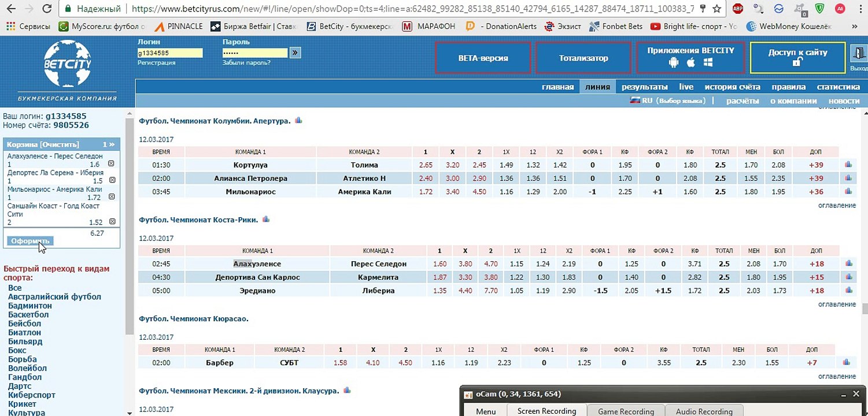Remove the Мильонариос - Америка Кали bet
Viewport: 868px width, 416px height.
112,197
